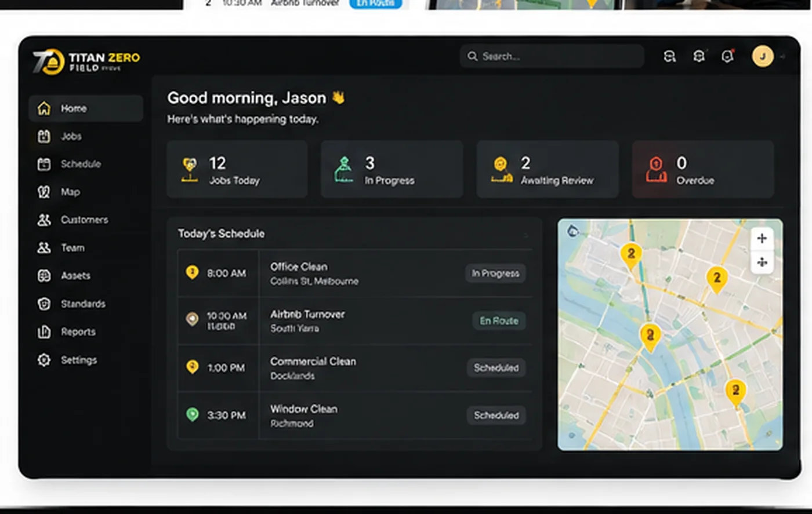Select the Commercial Clean job title
Screen dimensions: 812x514
313,361
